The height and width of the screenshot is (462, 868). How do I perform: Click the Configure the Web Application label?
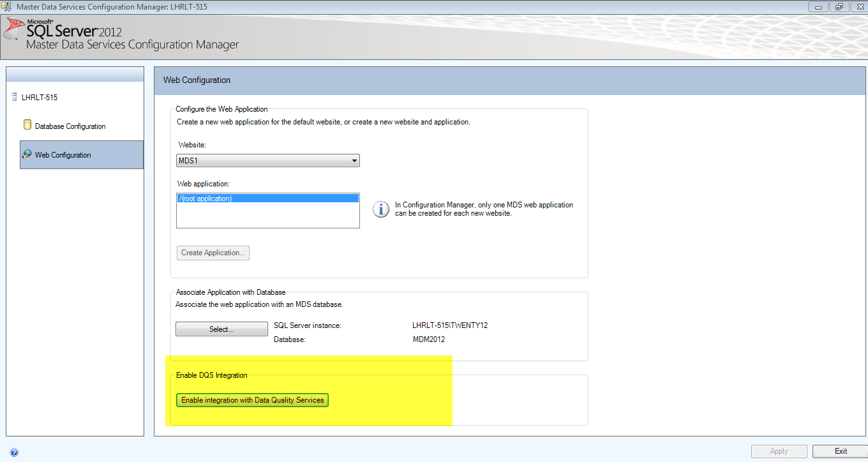coord(221,109)
